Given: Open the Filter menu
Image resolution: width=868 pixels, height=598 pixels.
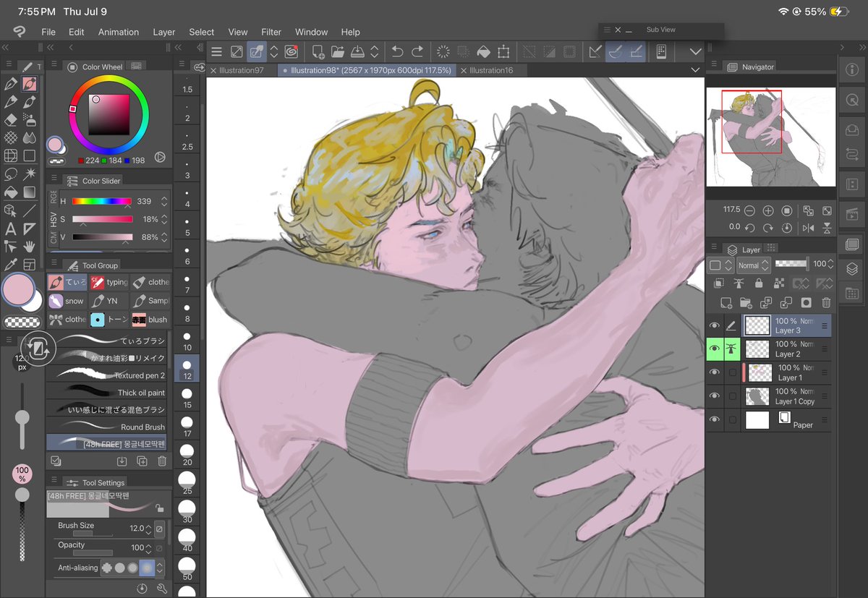Looking at the screenshot, I should click(271, 32).
